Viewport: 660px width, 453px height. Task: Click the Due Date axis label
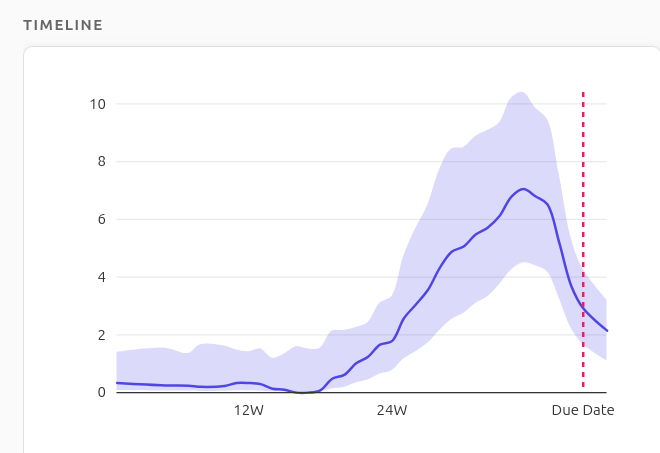coord(582,410)
